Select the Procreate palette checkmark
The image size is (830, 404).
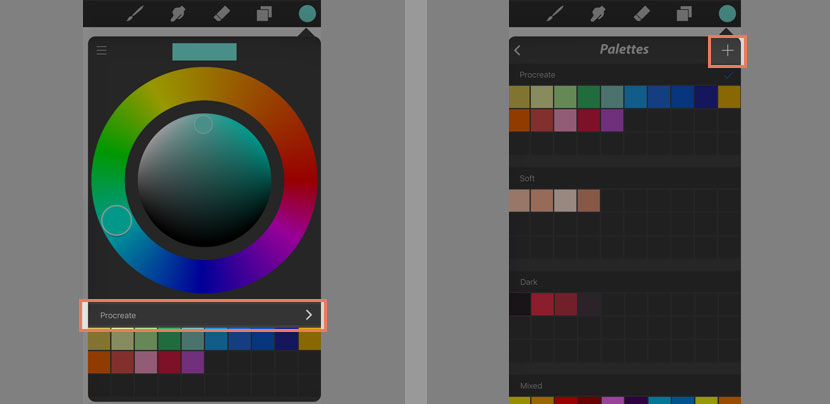(x=729, y=76)
